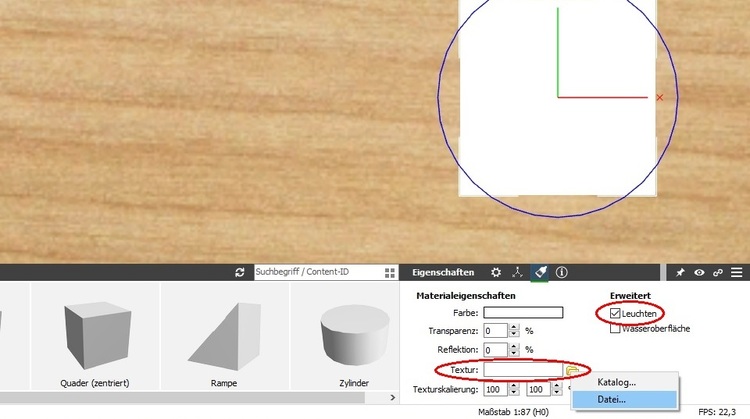Open the info properties tab
750x419 pixels.
(562, 272)
